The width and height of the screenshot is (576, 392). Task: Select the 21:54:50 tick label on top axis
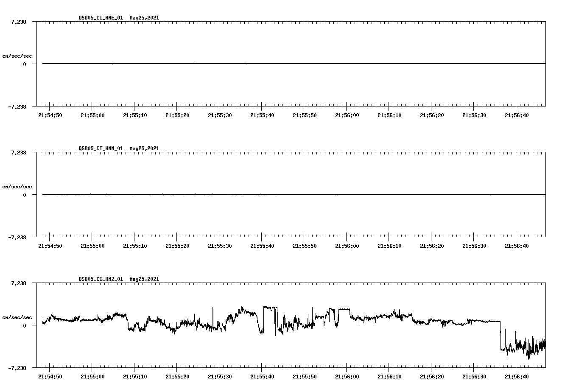[50, 115]
